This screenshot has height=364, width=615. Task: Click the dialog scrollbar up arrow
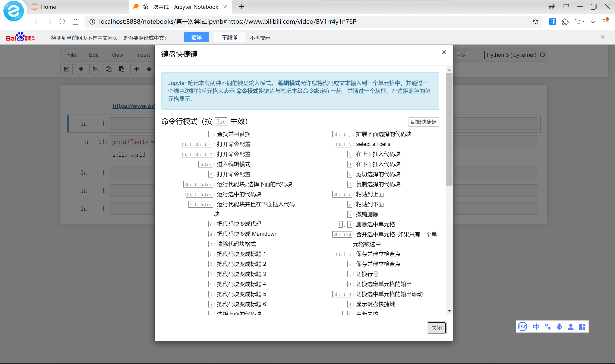point(449,70)
